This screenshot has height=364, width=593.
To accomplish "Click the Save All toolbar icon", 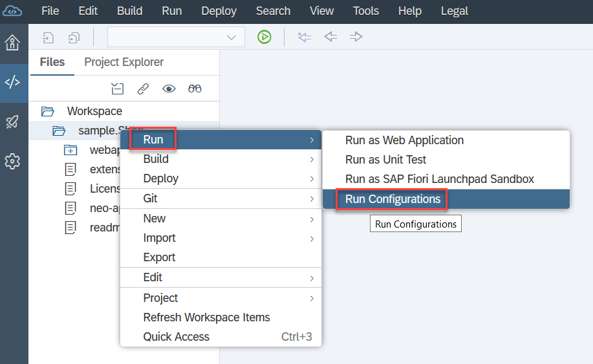I will coord(74,37).
